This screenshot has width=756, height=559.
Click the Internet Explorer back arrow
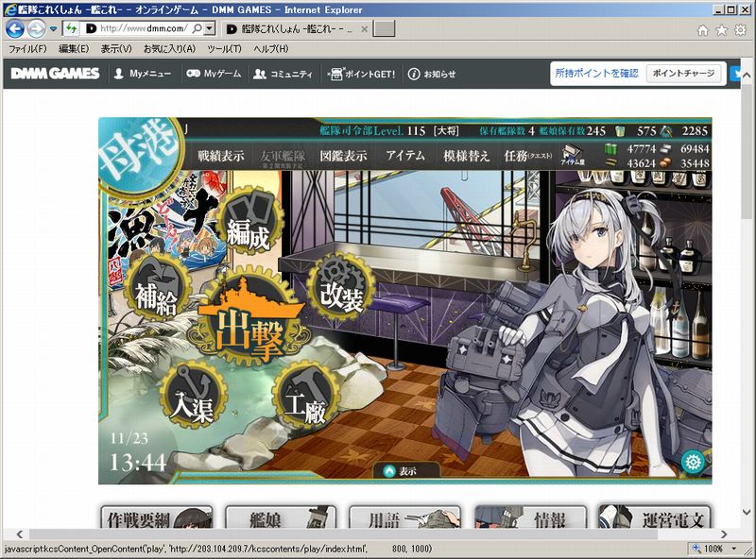15,29
